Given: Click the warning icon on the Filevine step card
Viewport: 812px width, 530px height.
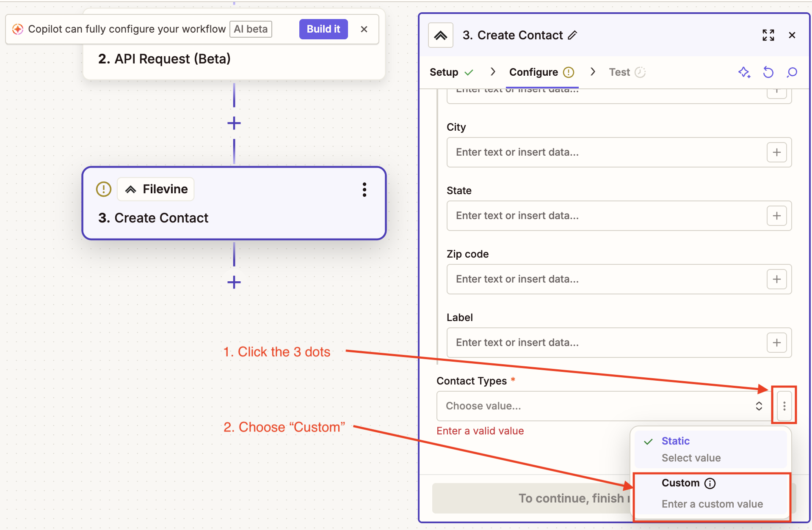Looking at the screenshot, I should (x=103, y=189).
